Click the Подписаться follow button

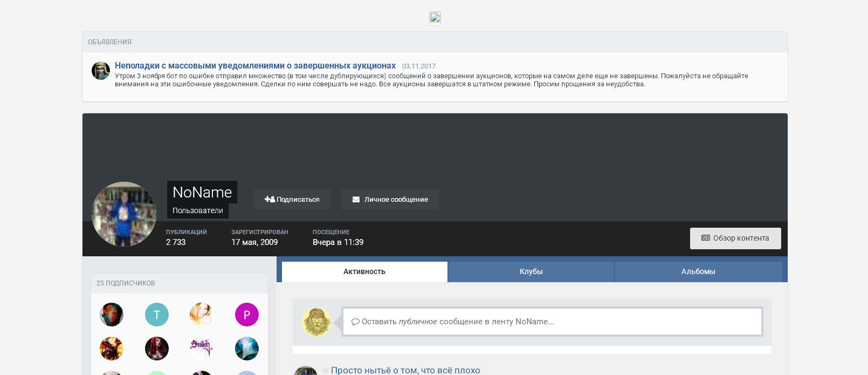(x=292, y=200)
